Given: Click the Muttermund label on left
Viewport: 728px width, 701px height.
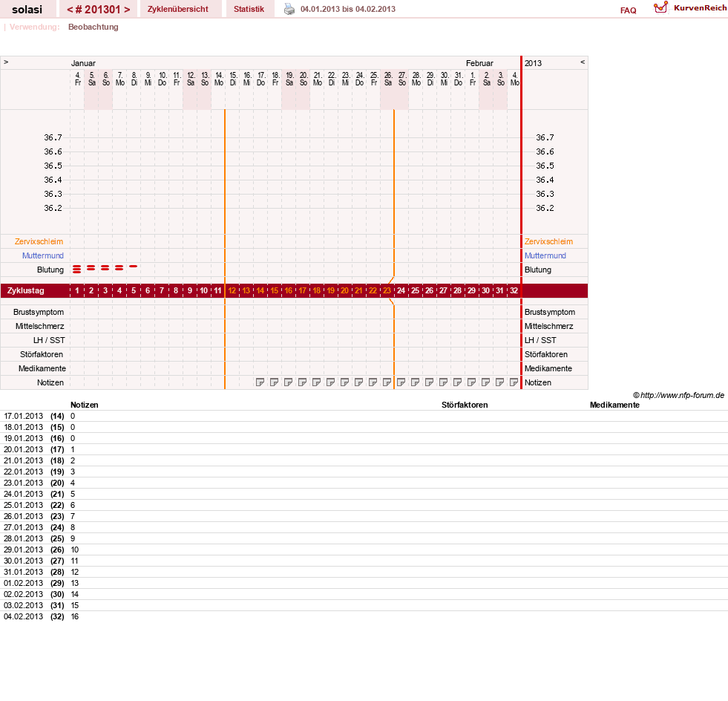Looking at the screenshot, I should point(43,255).
